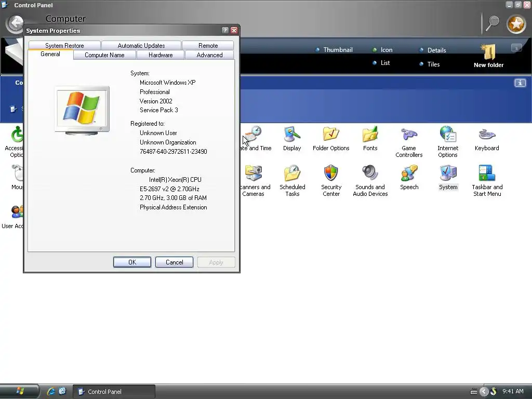Click the S-shaped system tray icon
The image size is (532, 399).
tap(494, 392)
